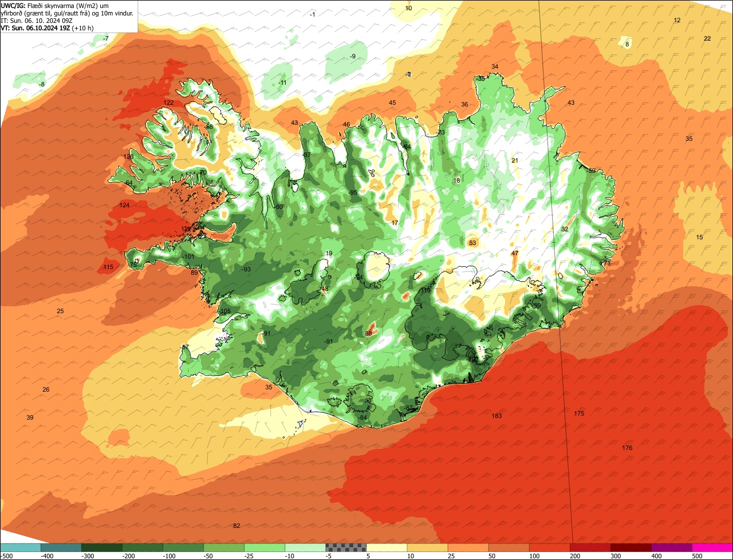
Task: Click the palest green legend swatch between -10 and -5
Action: (305, 547)
